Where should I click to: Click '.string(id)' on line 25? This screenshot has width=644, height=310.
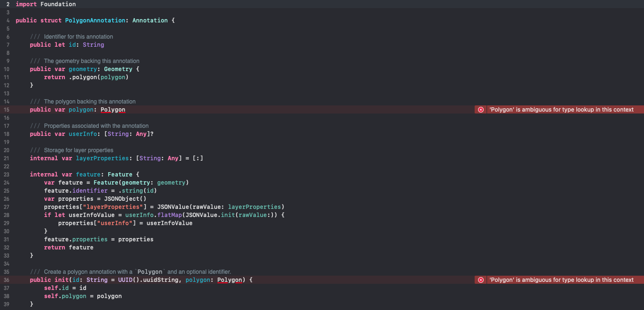(x=138, y=191)
